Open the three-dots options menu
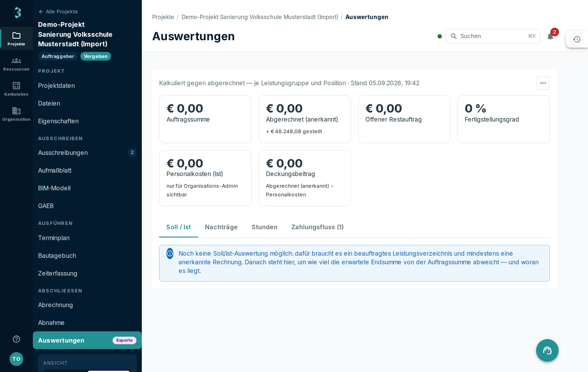This screenshot has height=372, width=588. tap(543, 83)
